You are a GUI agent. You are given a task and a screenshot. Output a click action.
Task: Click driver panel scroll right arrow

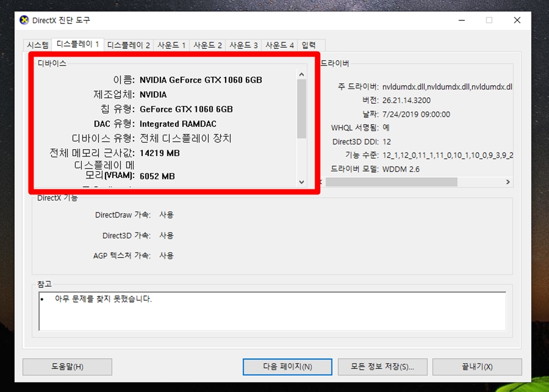[508, 182]
